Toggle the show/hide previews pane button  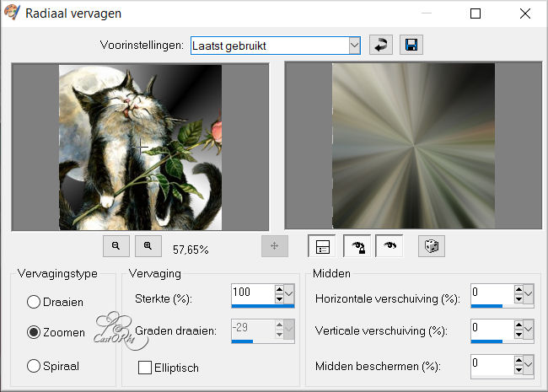[322, 246]
